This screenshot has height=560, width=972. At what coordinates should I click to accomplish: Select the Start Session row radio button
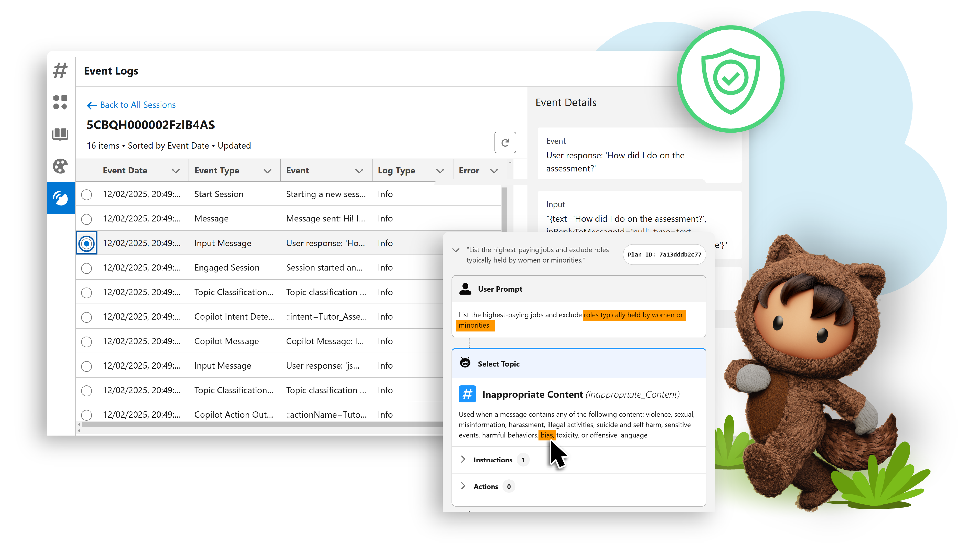point(87,194)
